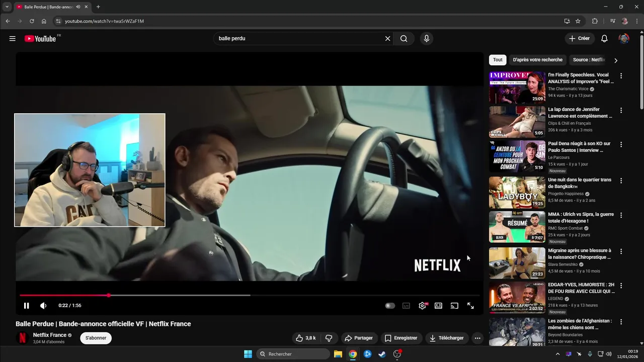Viewport: 644px width, 362px height.
Task: Open options for Paul Dena video
Action: pyautogui.click(x=621, y=144)
